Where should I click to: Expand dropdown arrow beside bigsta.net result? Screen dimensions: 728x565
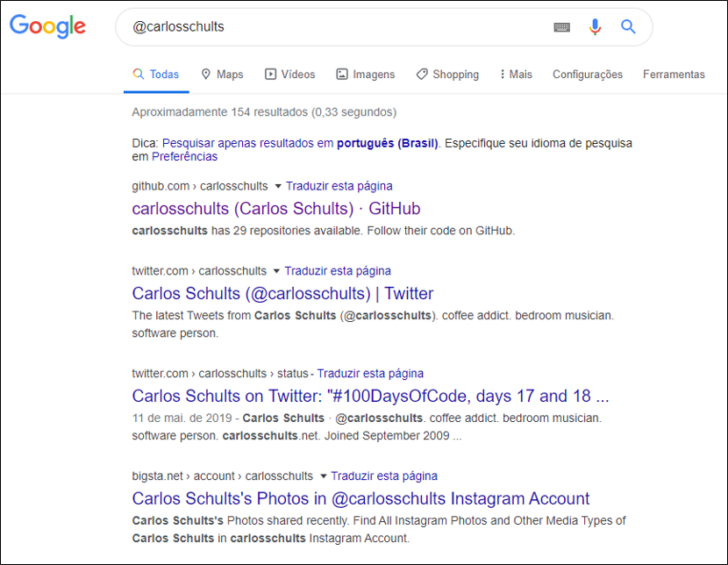point(323,476)
